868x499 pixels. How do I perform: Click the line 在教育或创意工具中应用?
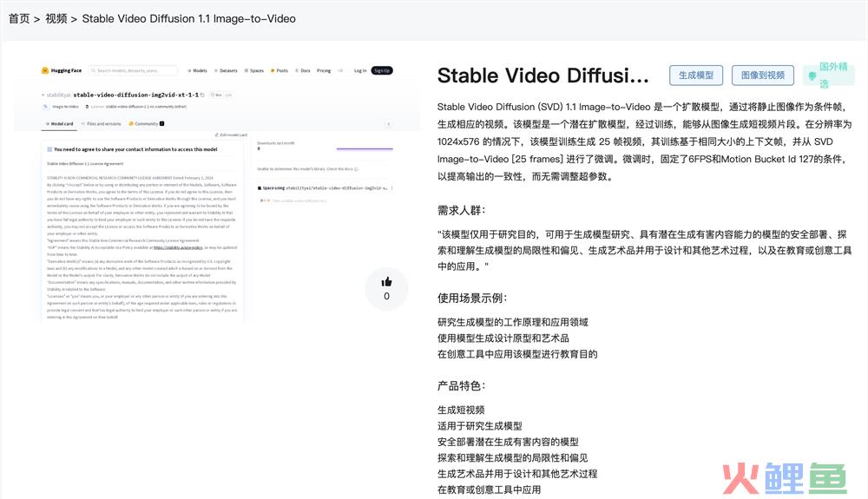[x=490, y=489]
